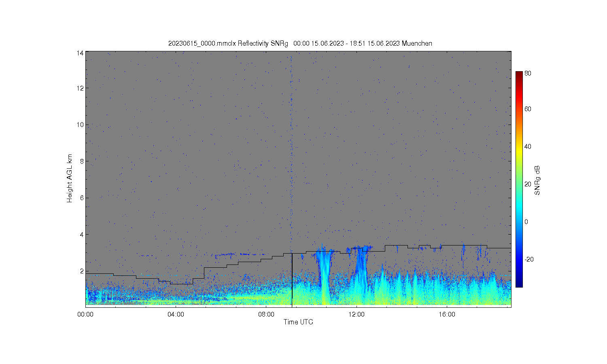Click the '4' height axis label
Viewport: 607px width, 364px height.
point(82,234)
